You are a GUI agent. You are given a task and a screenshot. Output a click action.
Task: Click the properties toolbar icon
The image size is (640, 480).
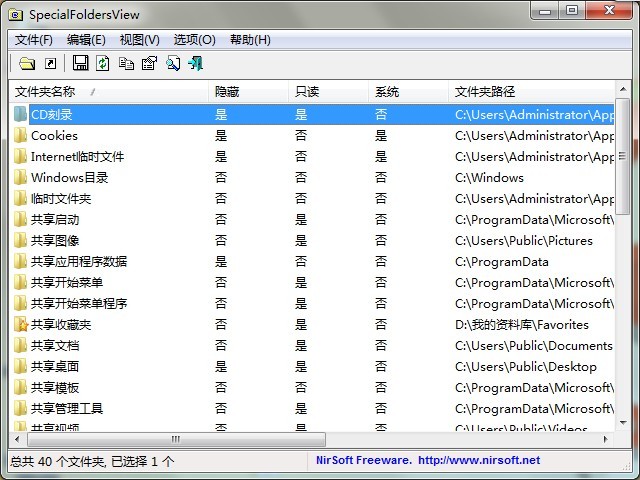click(x=149, y=64)
